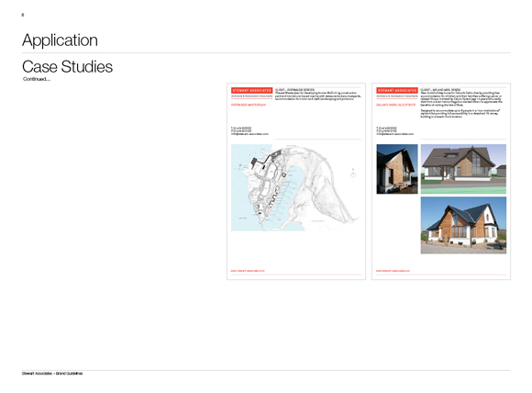
Task: Open the large cabin exterior photo
Action: (x=463, y=225)
